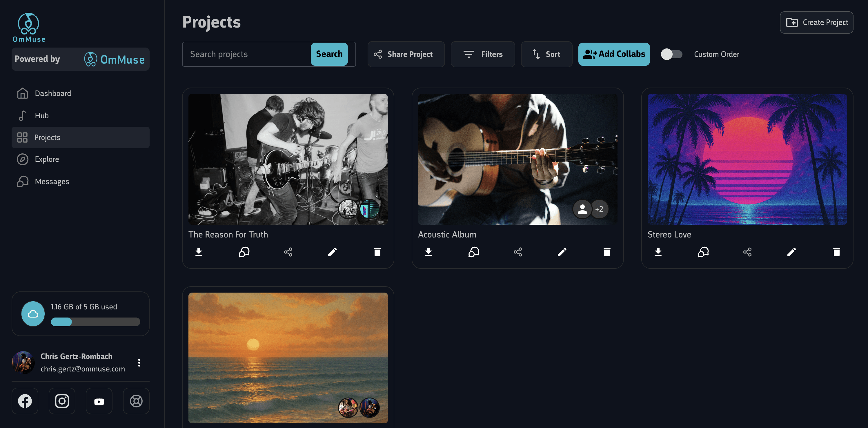Image resolution: width=868 pixels, height=428 pixels.
Task: Open messages for Acoustic Album project
Action: coord(473,252)
